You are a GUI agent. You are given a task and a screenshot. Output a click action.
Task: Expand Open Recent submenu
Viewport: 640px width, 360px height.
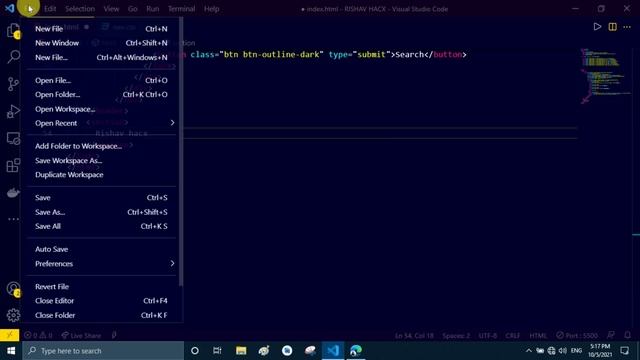click(101, 123)
